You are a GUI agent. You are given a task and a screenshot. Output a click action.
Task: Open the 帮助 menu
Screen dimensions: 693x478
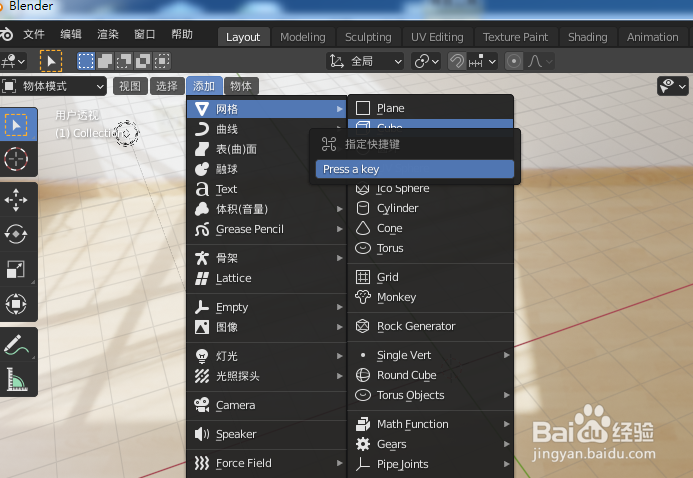182,34
